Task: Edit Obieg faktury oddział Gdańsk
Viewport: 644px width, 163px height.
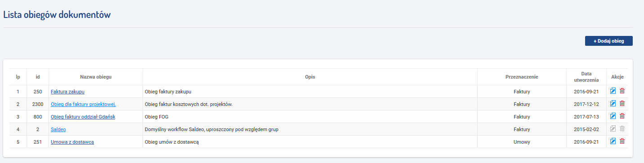Action: pos(613,116)
